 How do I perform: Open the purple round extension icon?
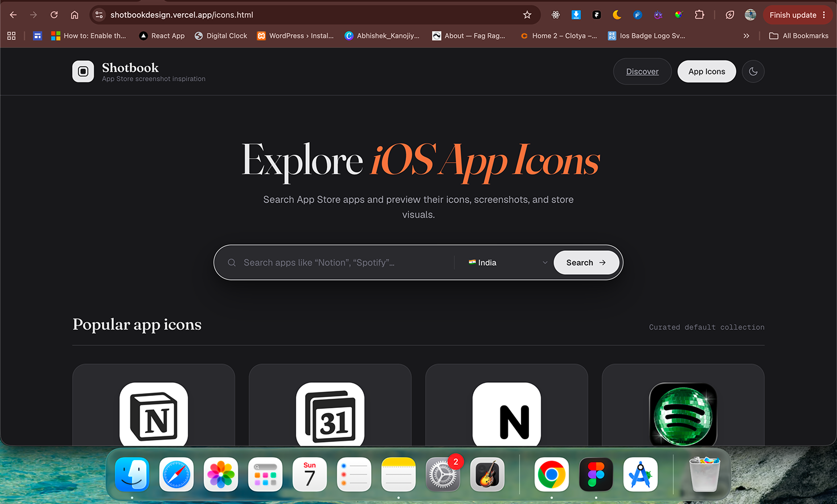[658, 15]
